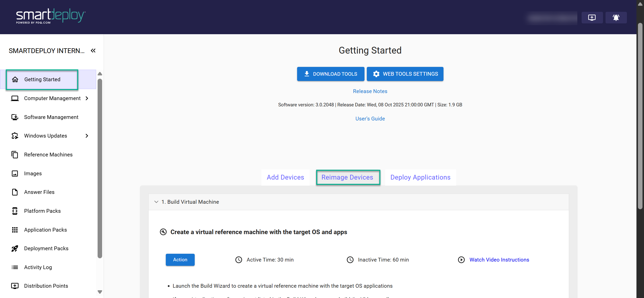This screenshot has height=298, width=644.
Task: Open Platform Packs via its sidebar icon
Action: [15, 211]
